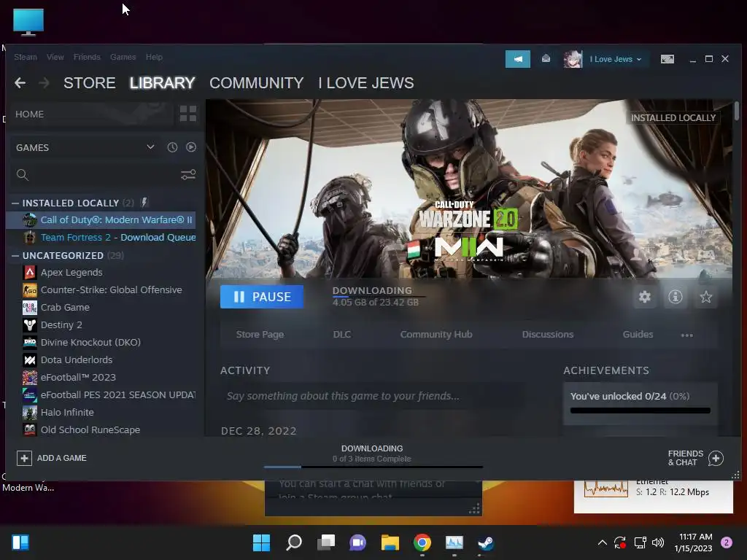Image resolution: width=747 pixels, height=560 pixels.
Task: Open the volume speaker tray icon
Action: pyautogui.click(x=658, y=542)
